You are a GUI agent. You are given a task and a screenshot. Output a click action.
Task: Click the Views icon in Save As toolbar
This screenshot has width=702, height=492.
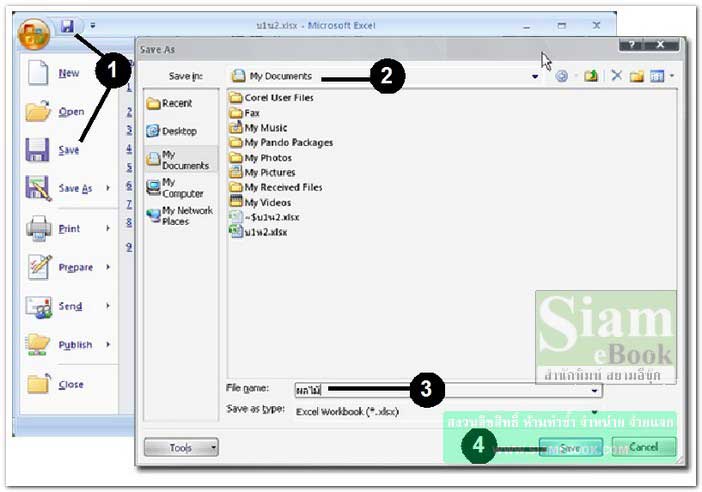click(657, 77)
